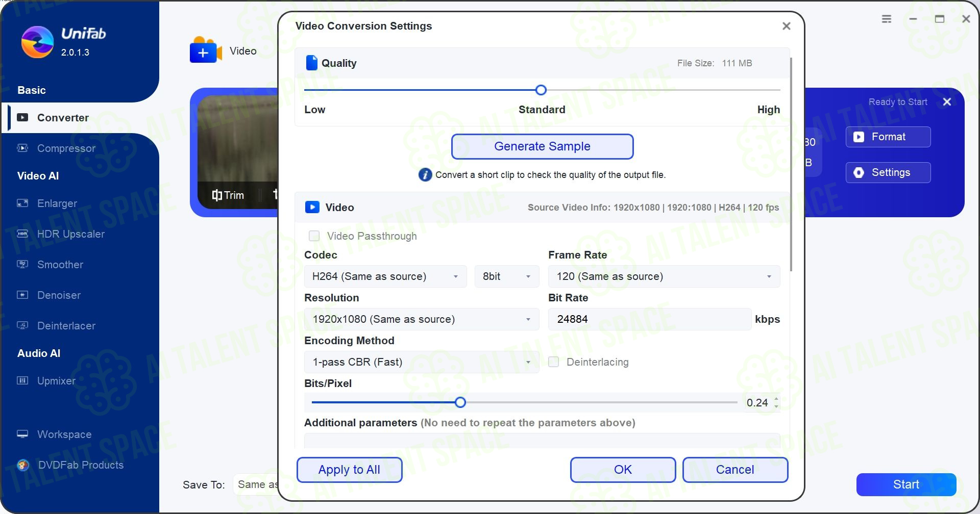This screenshot has width=980, height=514.
Task: Enable the Video Passthrough checkbox
Action: point(314,236)
